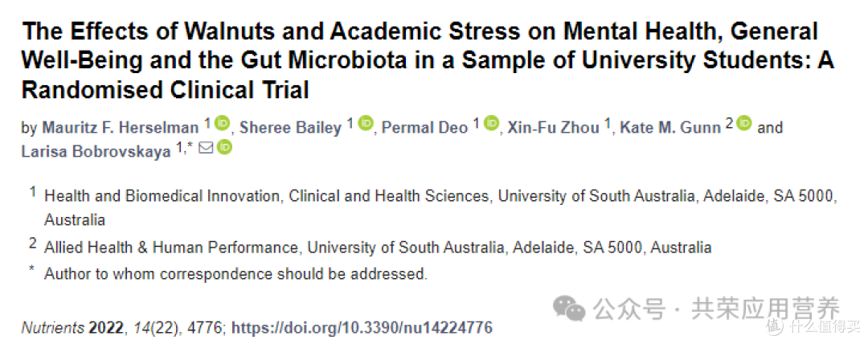Image resolution: width=868 pixels, height=344 pixels.
Task: Open ORCID icon beside Kate M. Gunn
Action: coord(744,123)
